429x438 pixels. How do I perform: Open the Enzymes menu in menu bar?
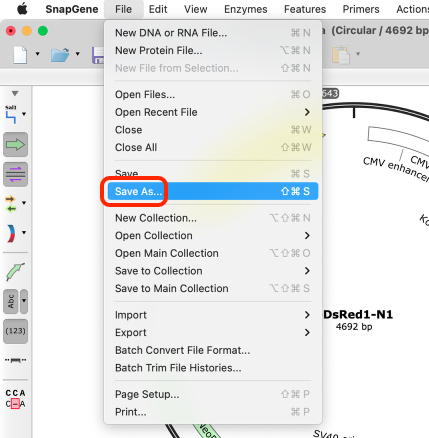tap(246, 9)
